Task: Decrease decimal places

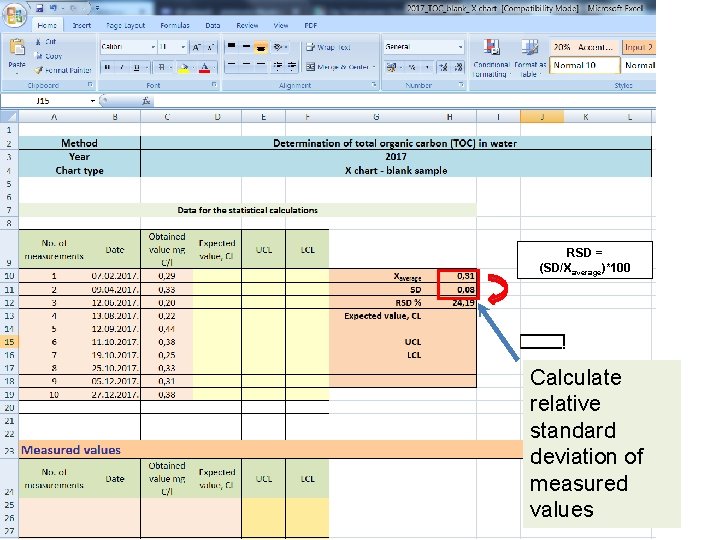Action: point(458,68)
